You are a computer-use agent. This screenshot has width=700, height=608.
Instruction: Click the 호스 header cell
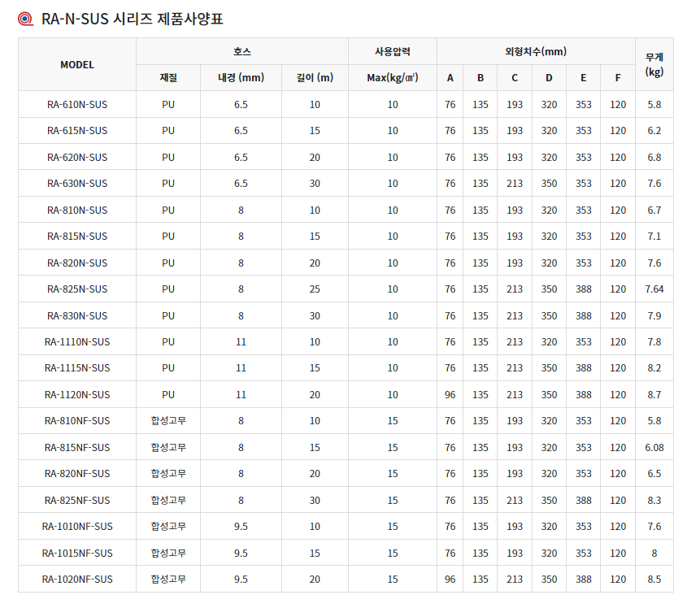[242, 52]
